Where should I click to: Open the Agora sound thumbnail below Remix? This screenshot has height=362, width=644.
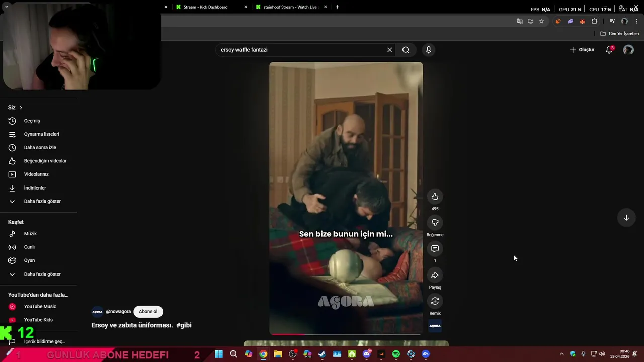click(435, 326)
